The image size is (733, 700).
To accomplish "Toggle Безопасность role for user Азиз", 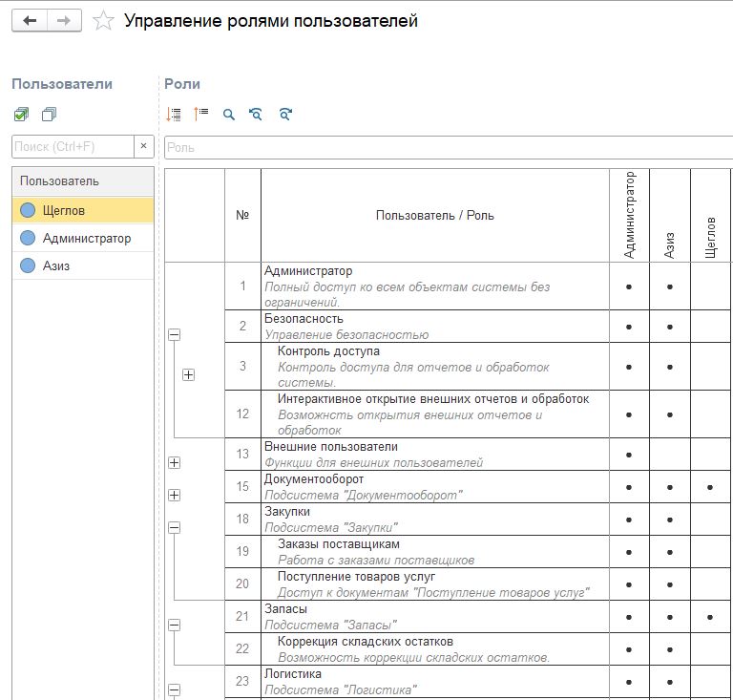I will [670, 327].
